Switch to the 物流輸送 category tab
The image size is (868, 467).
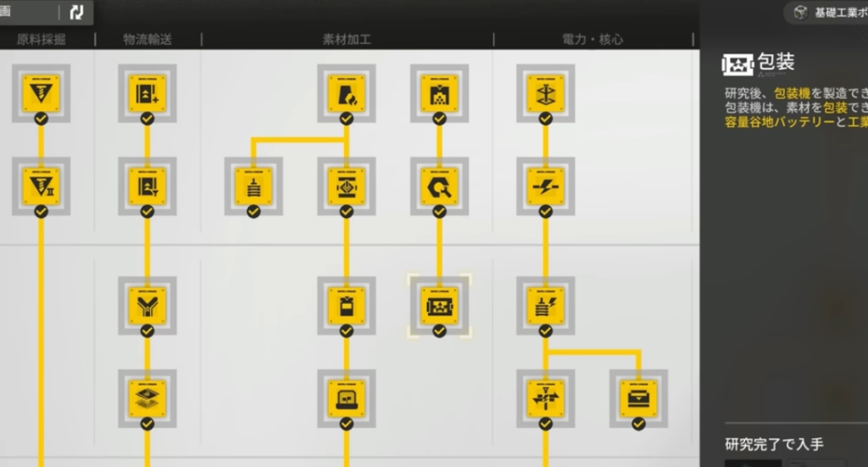tap(147, 39)
